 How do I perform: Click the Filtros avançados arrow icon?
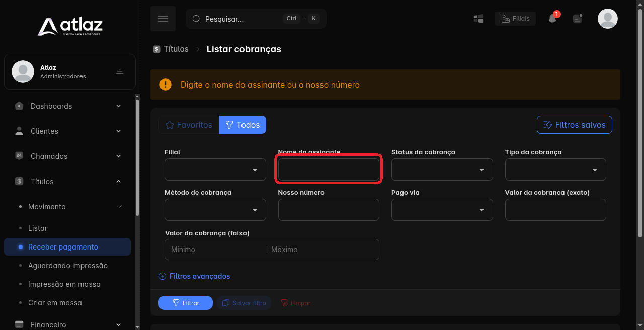click(163, 276)
